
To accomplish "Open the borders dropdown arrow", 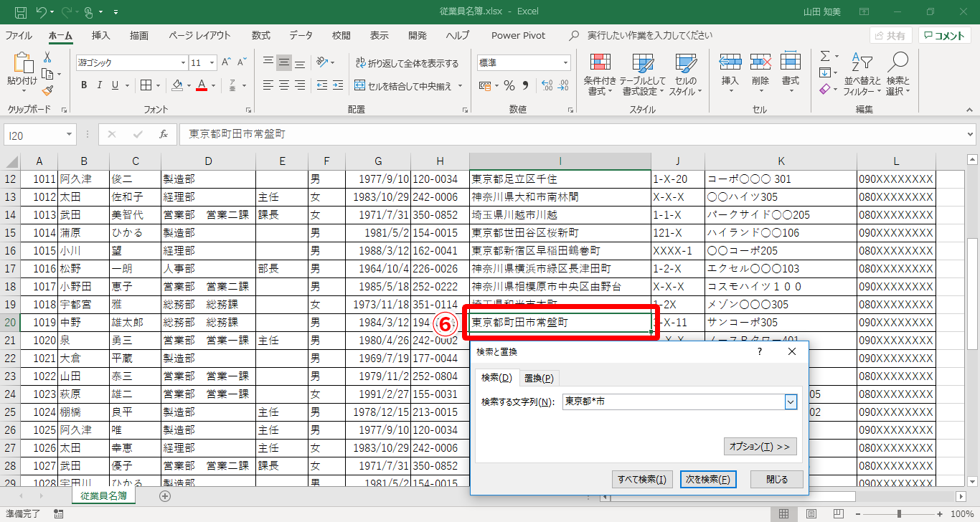I will [x=158, y=85].
